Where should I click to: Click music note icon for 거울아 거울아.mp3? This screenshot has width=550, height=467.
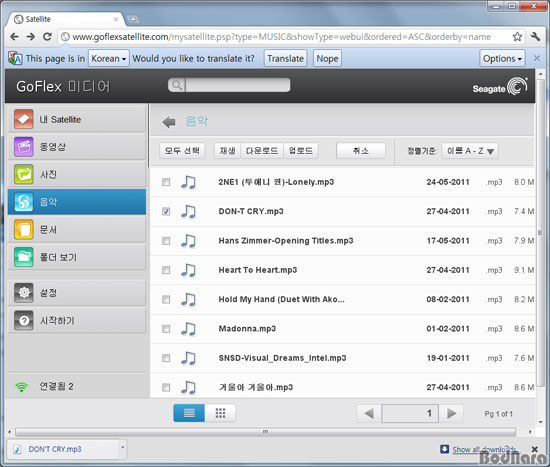(188, 387)
